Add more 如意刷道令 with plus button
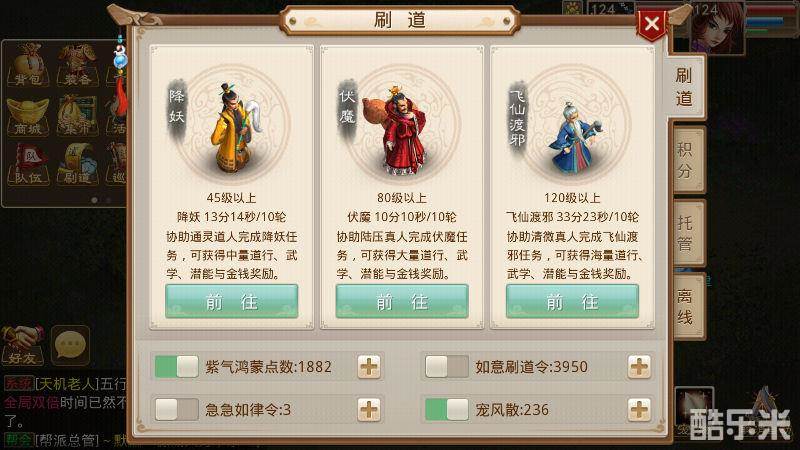This screenshot has width=800, height=450. pyautogui.click(x=639, y=367)
